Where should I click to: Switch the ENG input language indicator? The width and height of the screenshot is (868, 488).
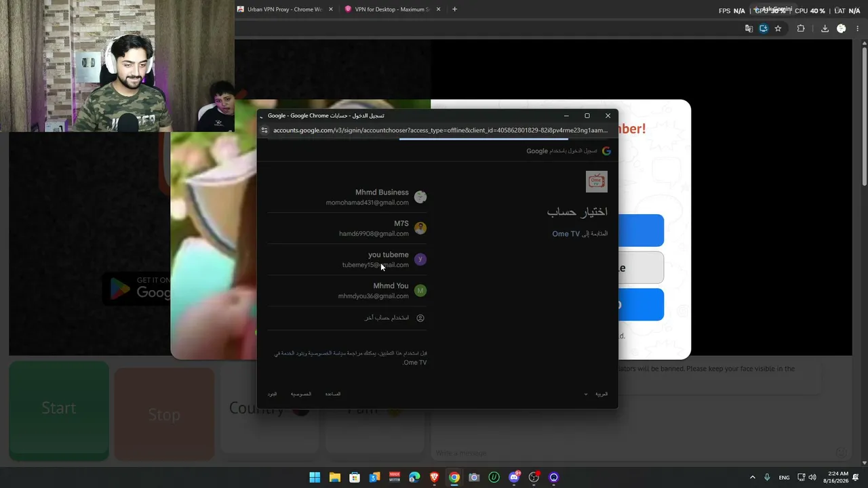tap(784, 477)
